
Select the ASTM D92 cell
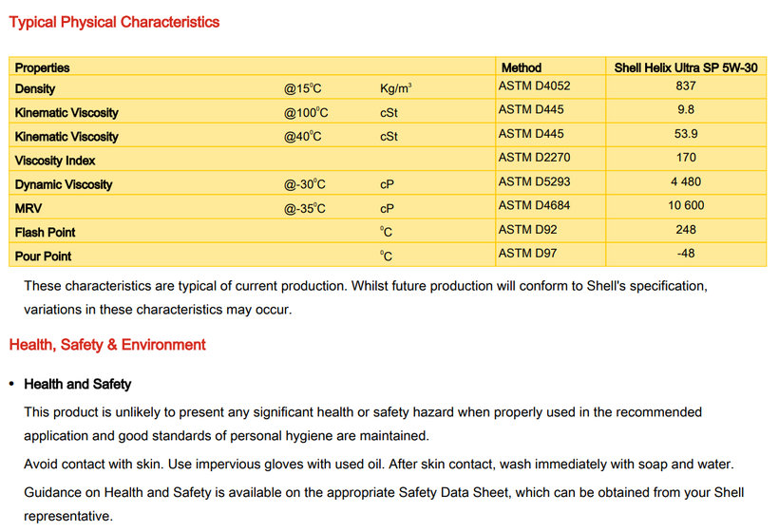(x=528, y=229)
